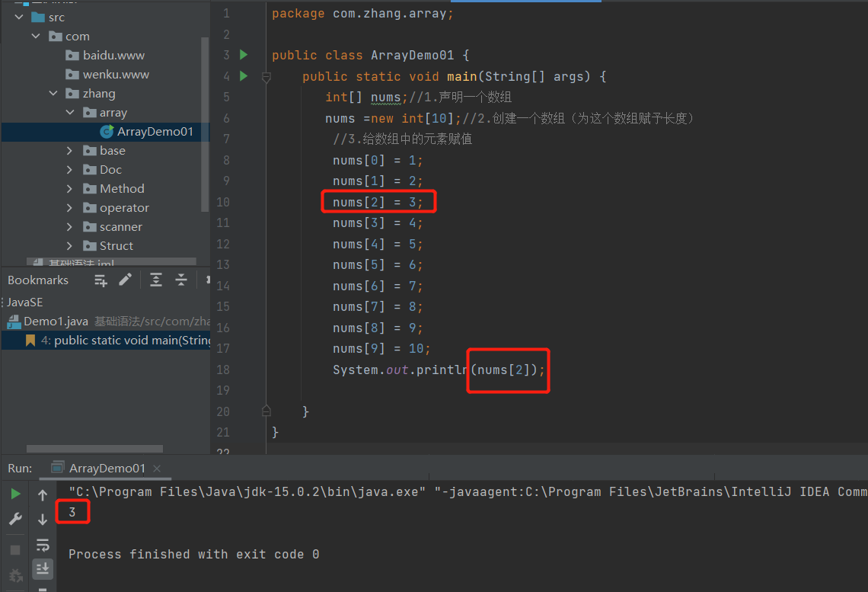Expand the base package
Viewport: 868px width, 592px height.
[x=69, y=151]
